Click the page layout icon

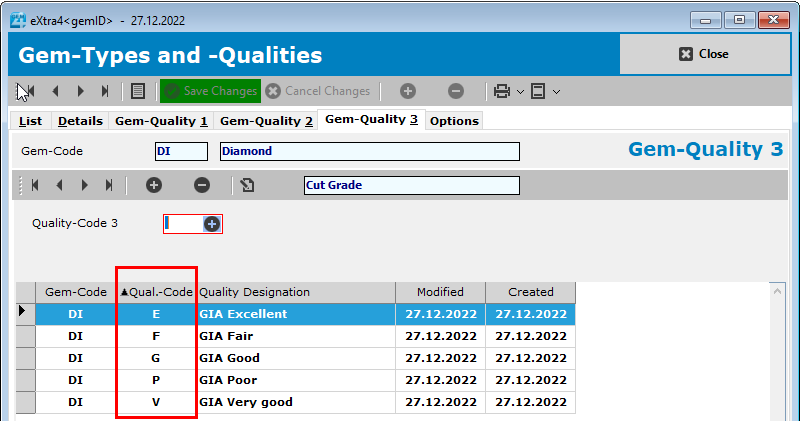538,91
